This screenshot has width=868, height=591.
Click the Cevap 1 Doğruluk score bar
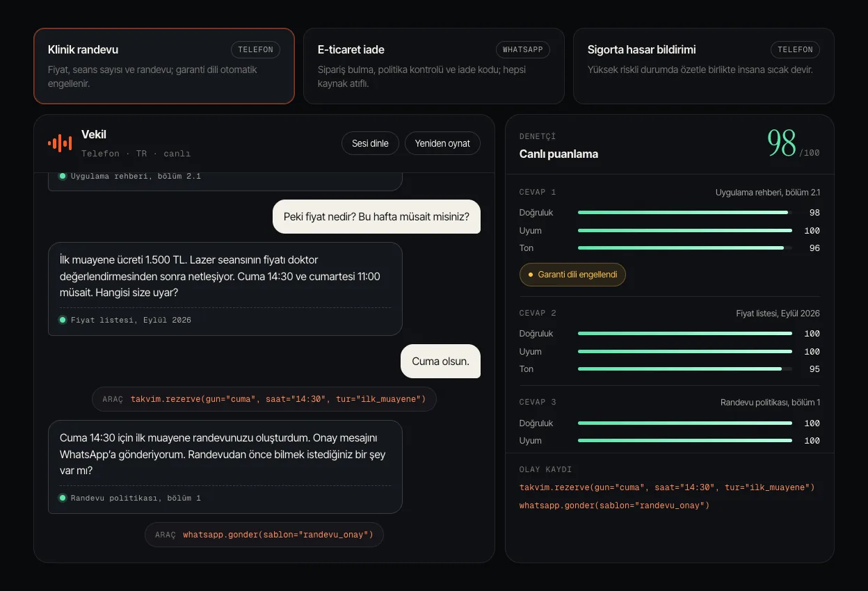[685, 213]
